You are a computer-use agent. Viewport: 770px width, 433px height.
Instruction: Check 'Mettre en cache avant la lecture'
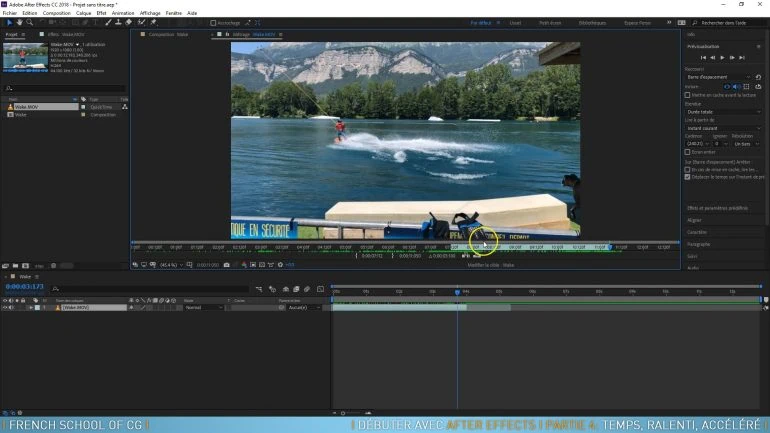click(688, 95)
